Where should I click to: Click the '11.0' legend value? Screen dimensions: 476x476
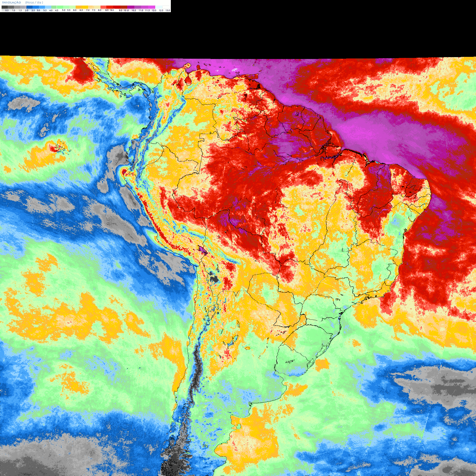[141, 10]
